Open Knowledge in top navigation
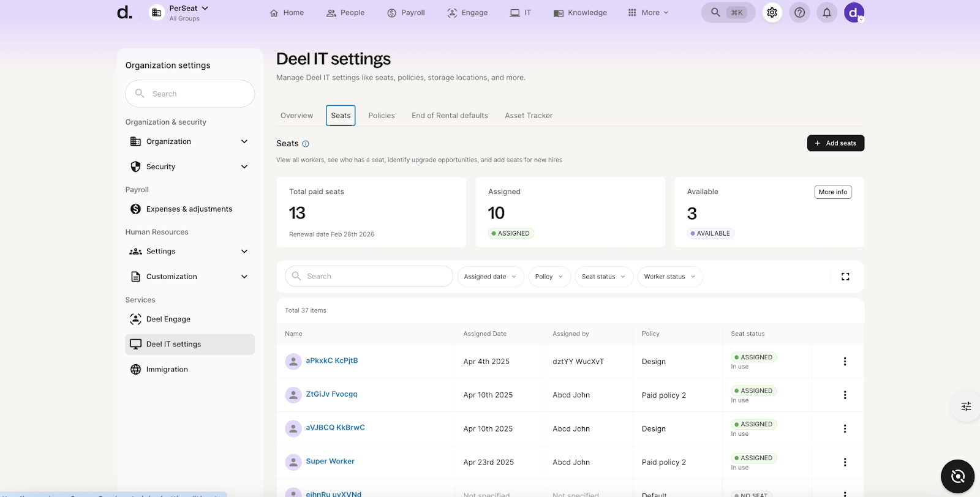Viewport: 980px width, 497px height. click(x=580, y=13)
